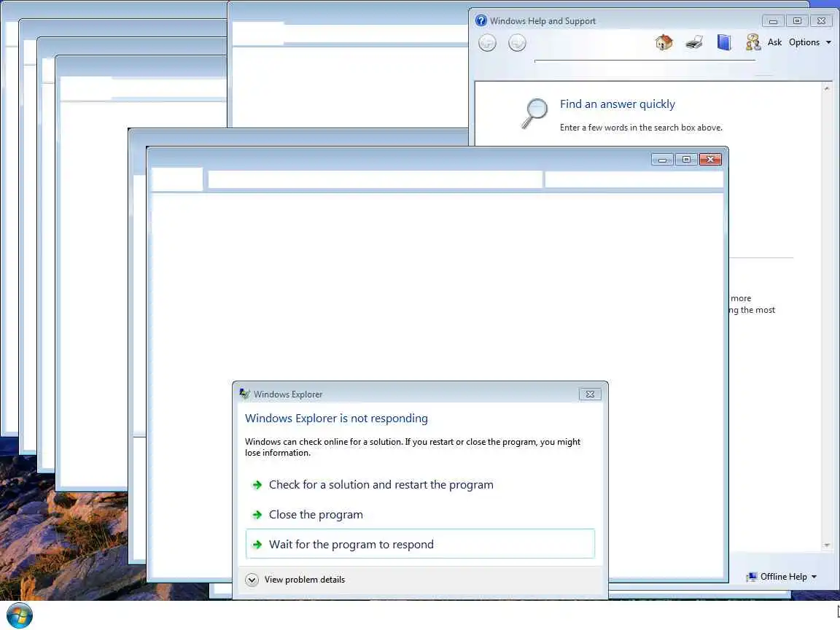Minimize the Windows Help and Support window
Screen dimensions: 840x630
[x=773, y=21]
